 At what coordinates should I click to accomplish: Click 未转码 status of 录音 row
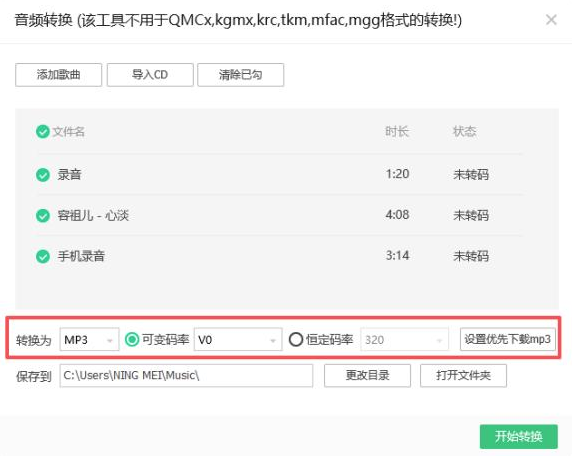point(471,175)
